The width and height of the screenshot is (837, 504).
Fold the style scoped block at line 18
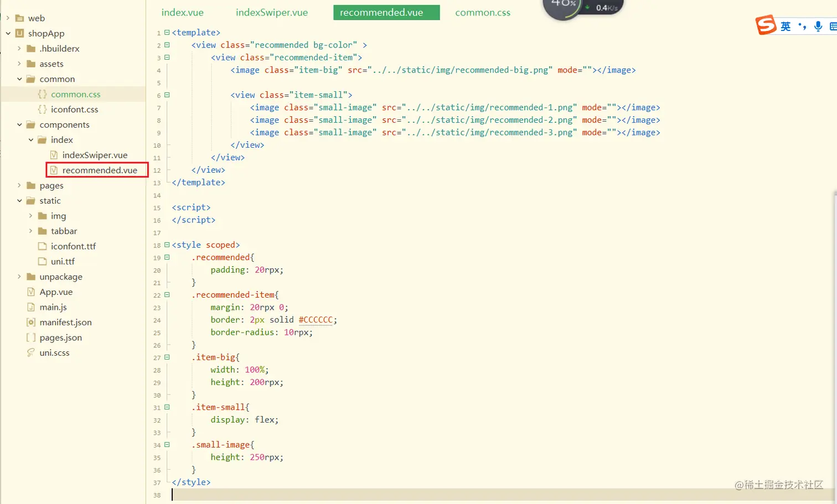click(167, 245)
